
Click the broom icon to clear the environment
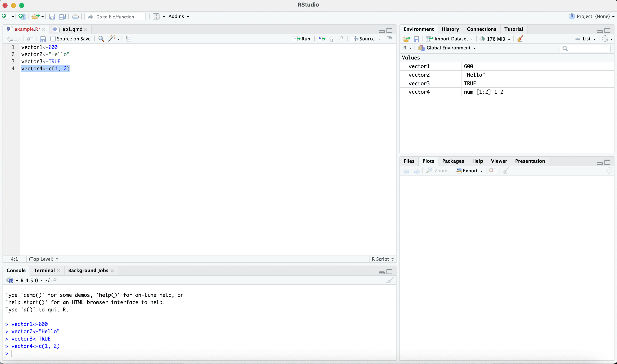(520, 39)
